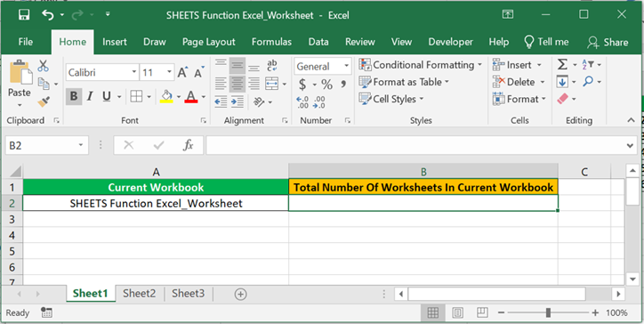
Task: Cut selection with the scissors icon
Action: coord(43,66)
